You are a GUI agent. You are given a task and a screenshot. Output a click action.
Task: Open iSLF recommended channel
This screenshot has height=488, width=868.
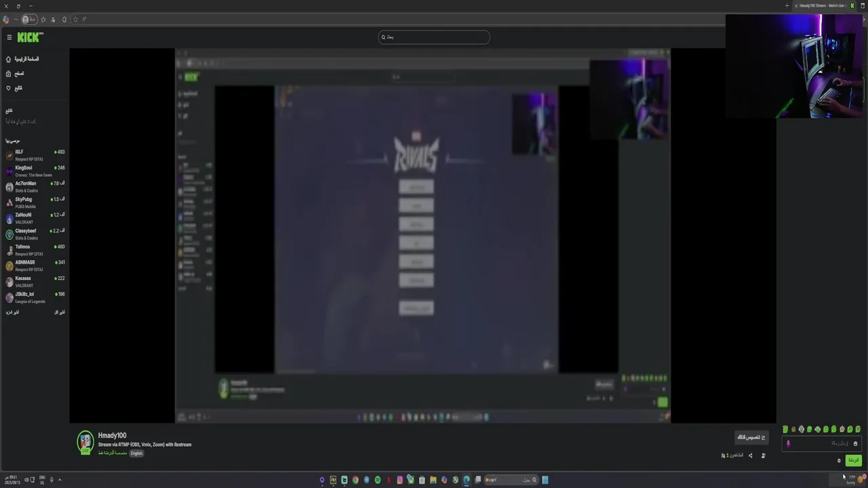(x=35, y=155)
